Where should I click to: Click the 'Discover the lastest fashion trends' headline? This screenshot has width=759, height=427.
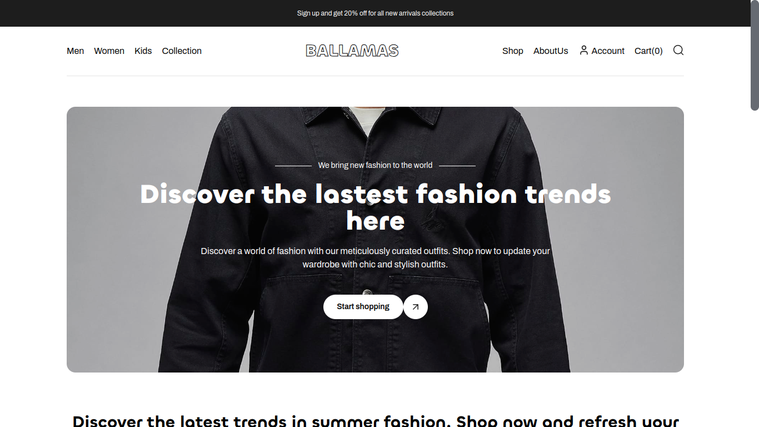(375, 207)
